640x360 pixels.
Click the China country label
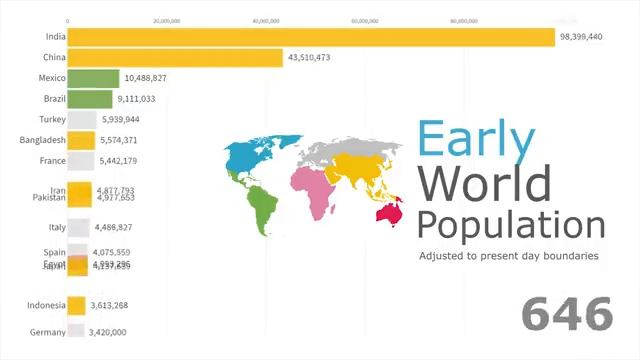54,57
